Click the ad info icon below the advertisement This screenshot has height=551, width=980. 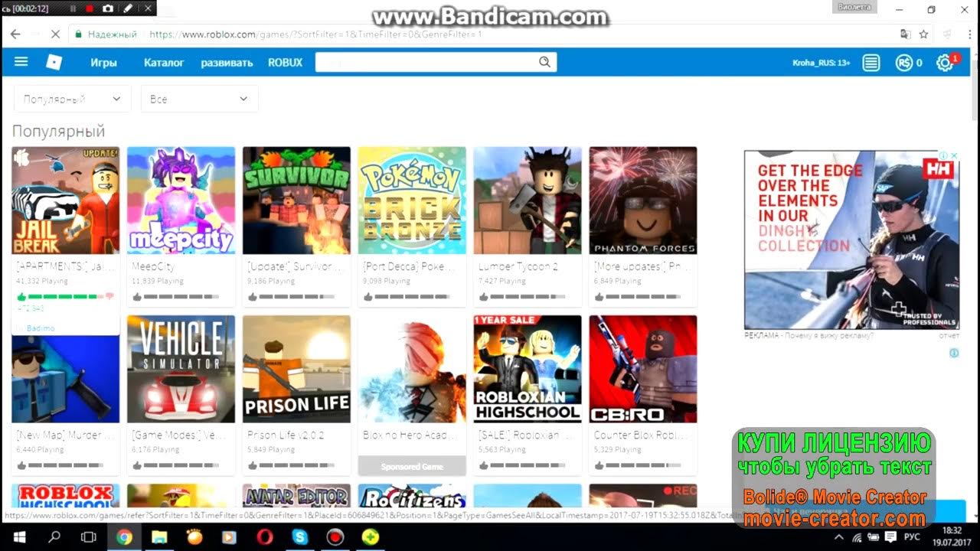coord(954,353)
